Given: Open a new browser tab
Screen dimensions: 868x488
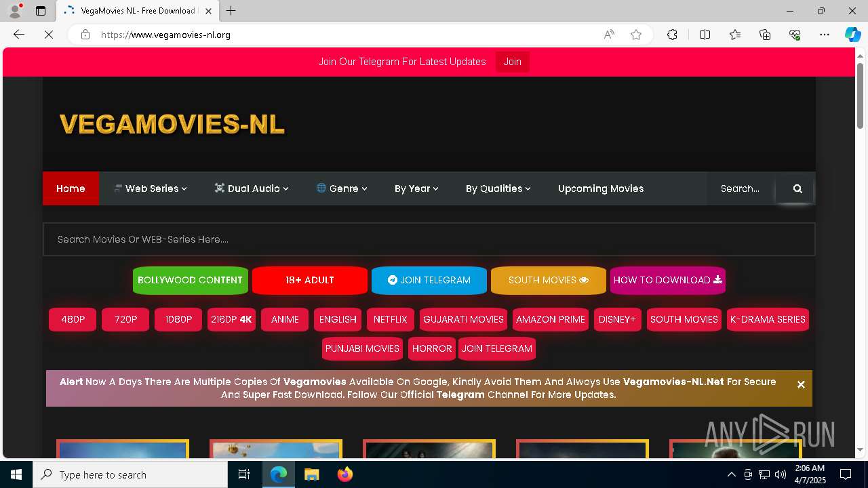Looking at the screenshot, I should coord(231,11).
